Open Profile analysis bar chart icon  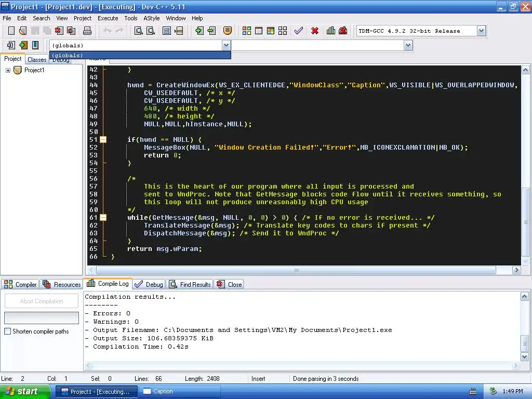[331, 31]
